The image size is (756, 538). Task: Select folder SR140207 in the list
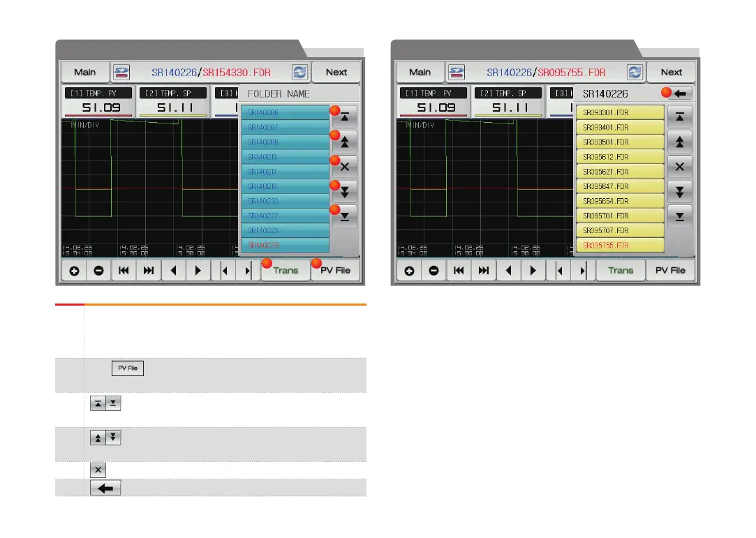[285, 128]
